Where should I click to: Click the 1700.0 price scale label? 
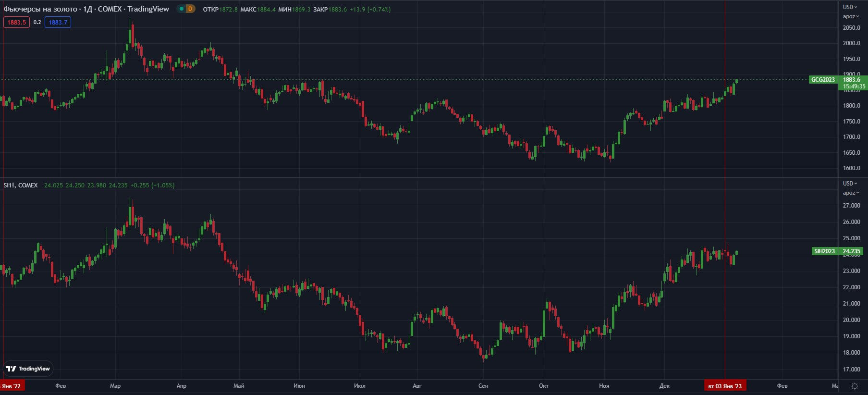[851, 137]
